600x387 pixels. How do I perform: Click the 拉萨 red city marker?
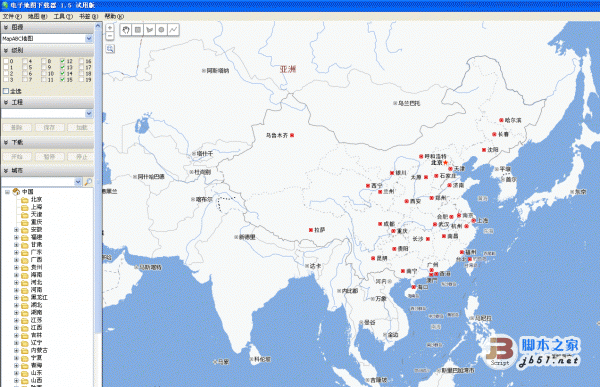[x=311, y=230]
